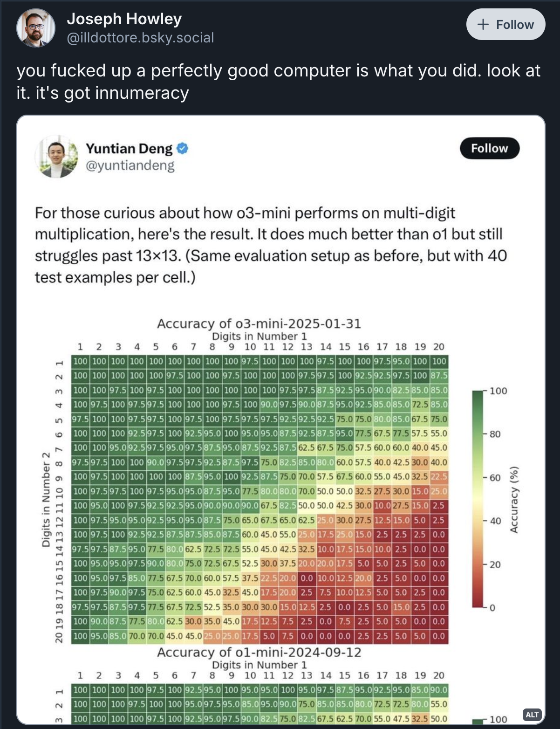The image size is (560, 729).
Task: Click the post text about innumeracy
Action: (x=278, y=82)
